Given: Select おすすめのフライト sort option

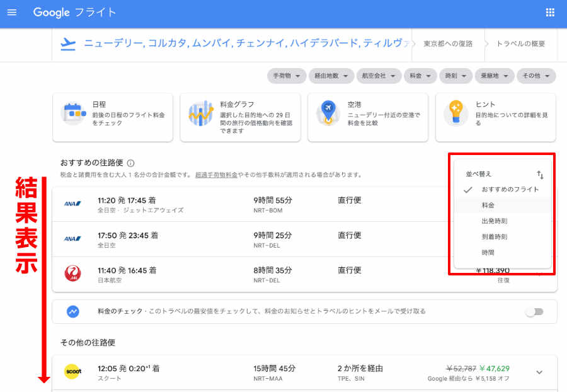Looking at the screenshot, I should [x=503, y=190].
